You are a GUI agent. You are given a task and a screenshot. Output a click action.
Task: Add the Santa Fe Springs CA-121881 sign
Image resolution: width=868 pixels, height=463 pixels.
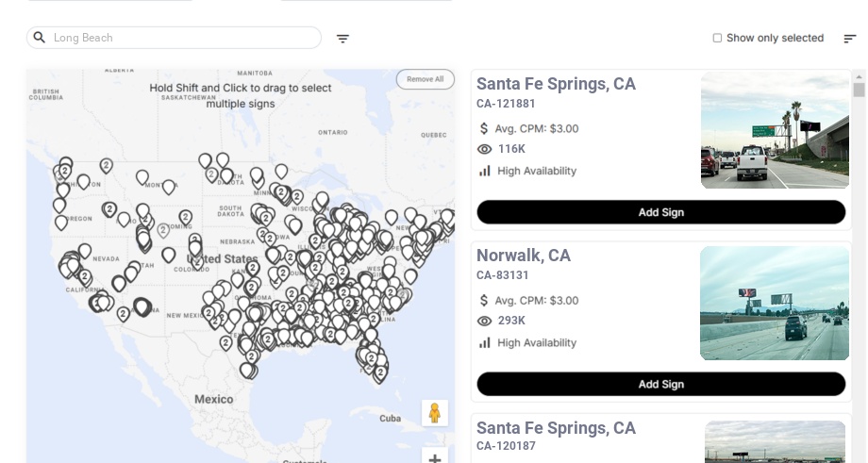coord(660,212)
